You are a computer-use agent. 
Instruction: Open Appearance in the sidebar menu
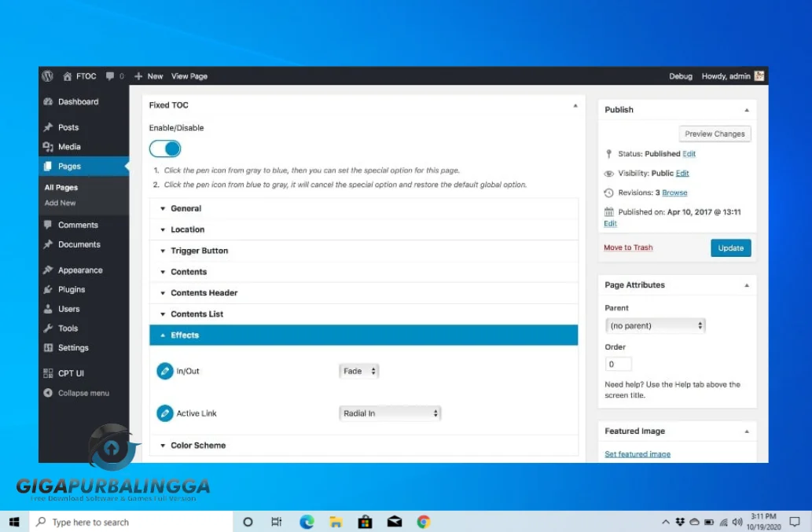coord(79,270)
